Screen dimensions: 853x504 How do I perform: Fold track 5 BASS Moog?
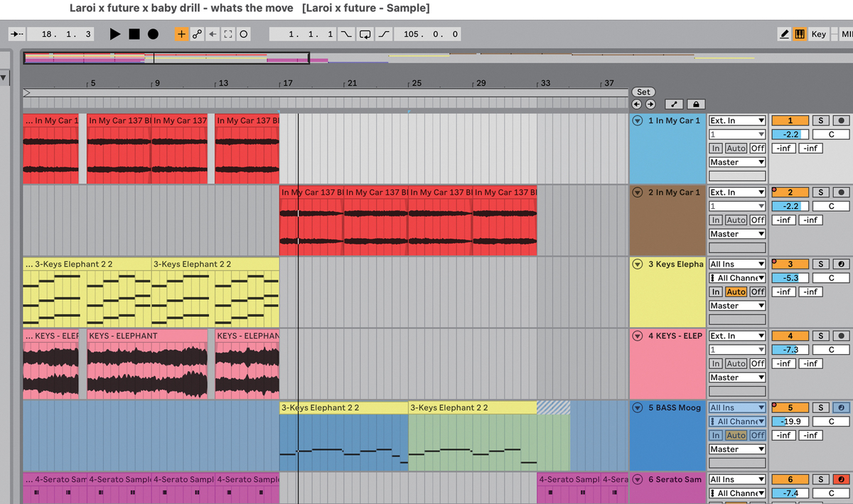pyautogui.click(x=638, y=408)
